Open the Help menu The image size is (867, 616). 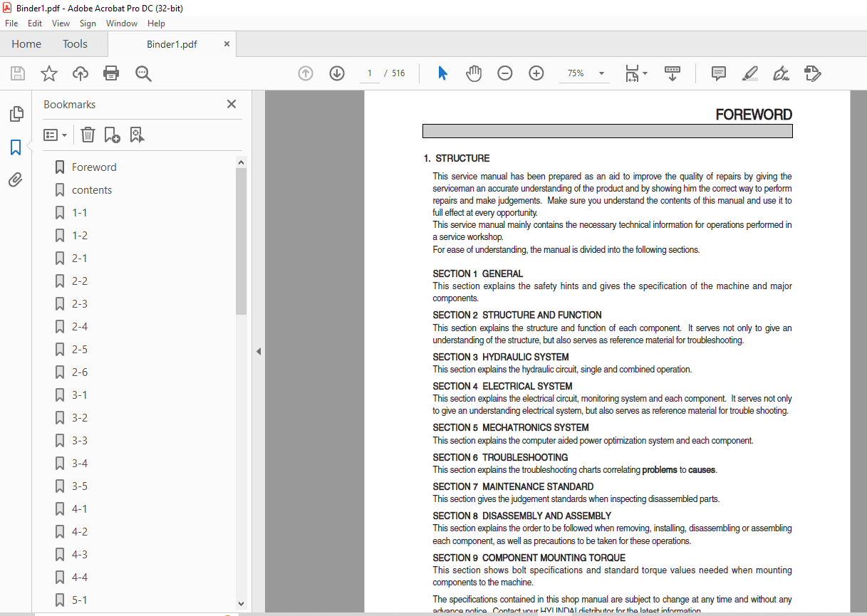point(156,24)
